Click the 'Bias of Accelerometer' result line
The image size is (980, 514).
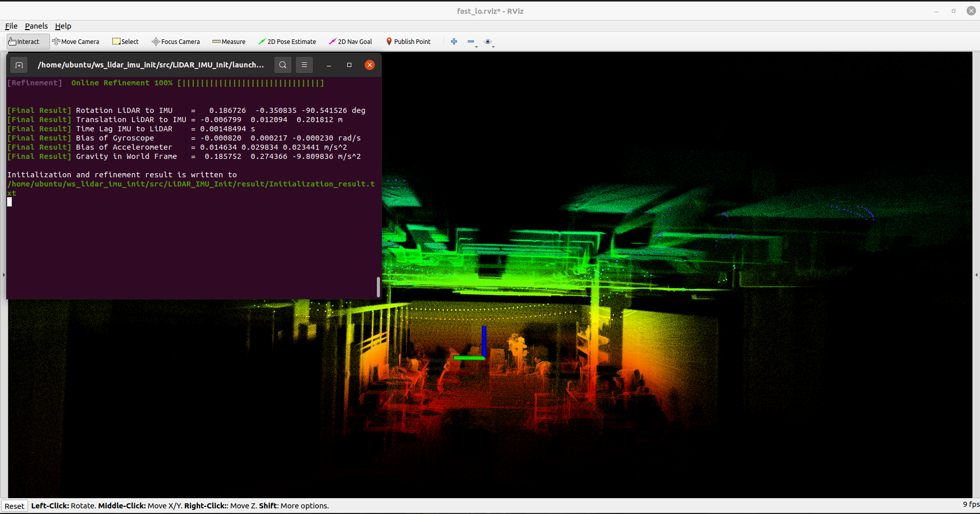coord(177,147)
